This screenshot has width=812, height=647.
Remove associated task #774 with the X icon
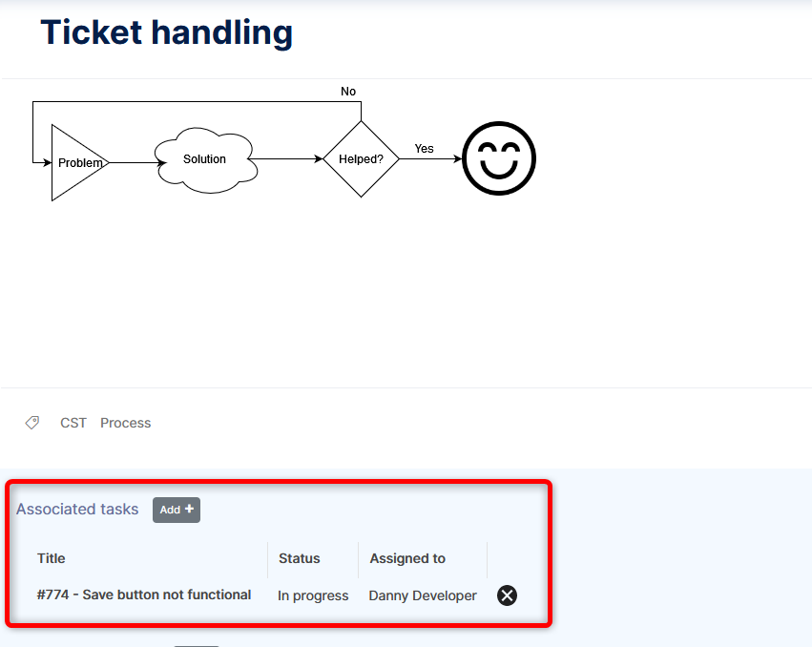[x=508, y=595]
